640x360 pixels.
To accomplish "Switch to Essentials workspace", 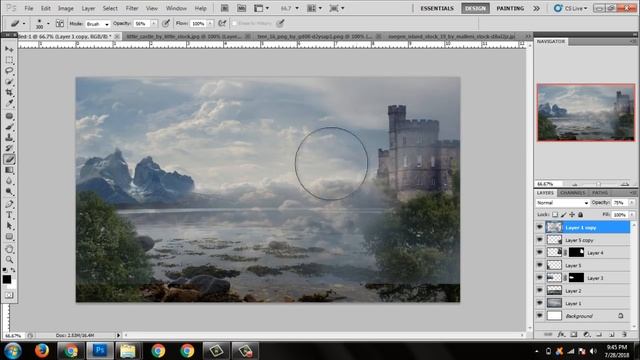I will (x=437, y=8).
